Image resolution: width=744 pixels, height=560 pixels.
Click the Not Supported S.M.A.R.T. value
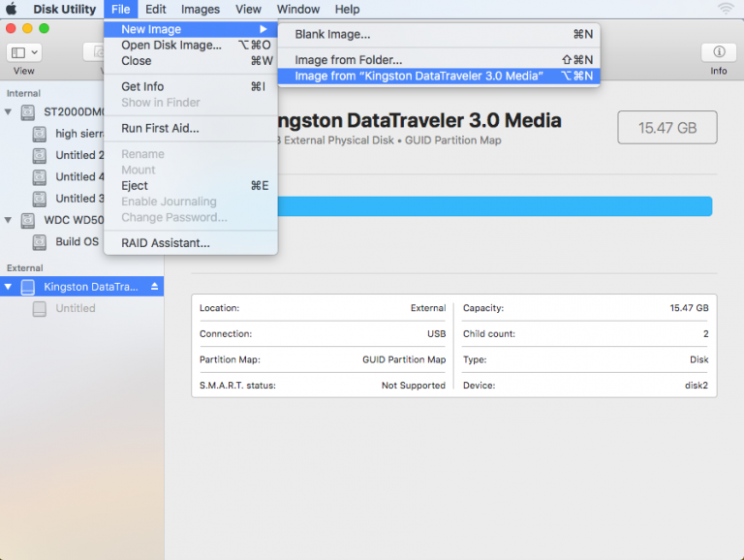[x=414, y=386]
